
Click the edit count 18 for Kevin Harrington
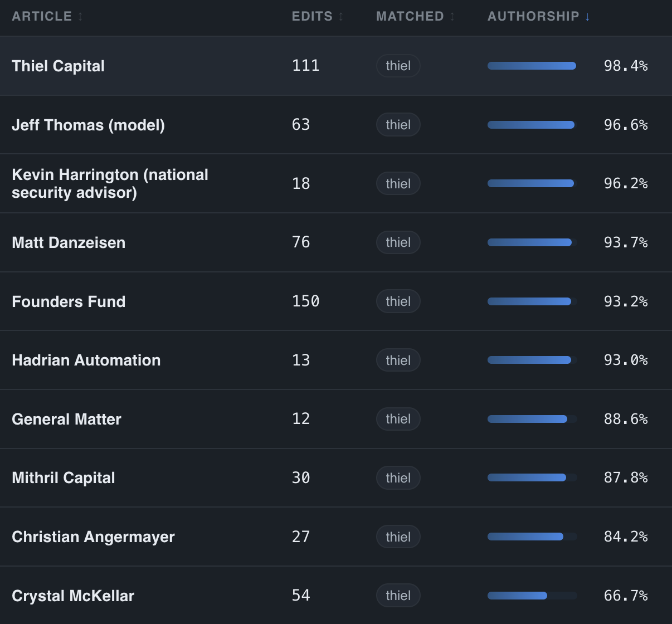coord(301,183)
